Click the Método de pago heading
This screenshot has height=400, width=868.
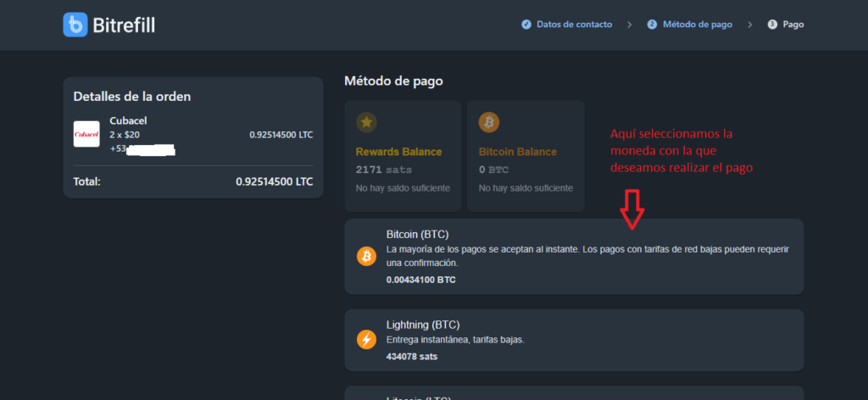(393, 81)
